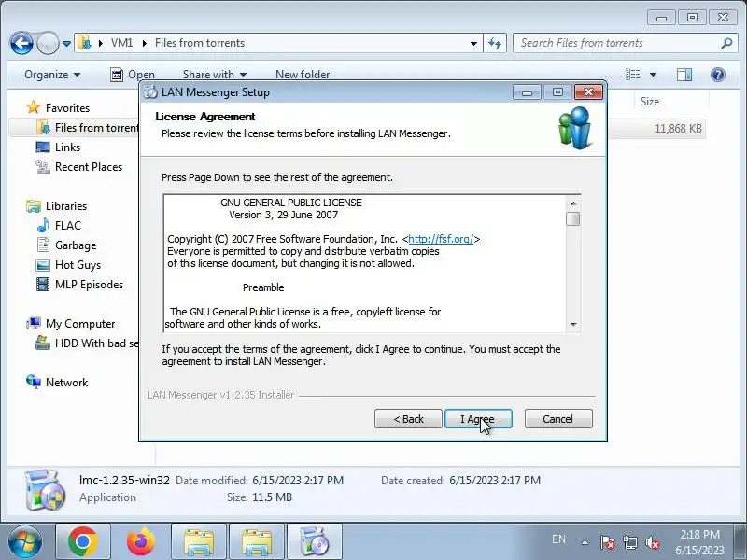The image size is (747, 560).
Task: Open the MLP Episodes library
Action: (x=89, y=285)
